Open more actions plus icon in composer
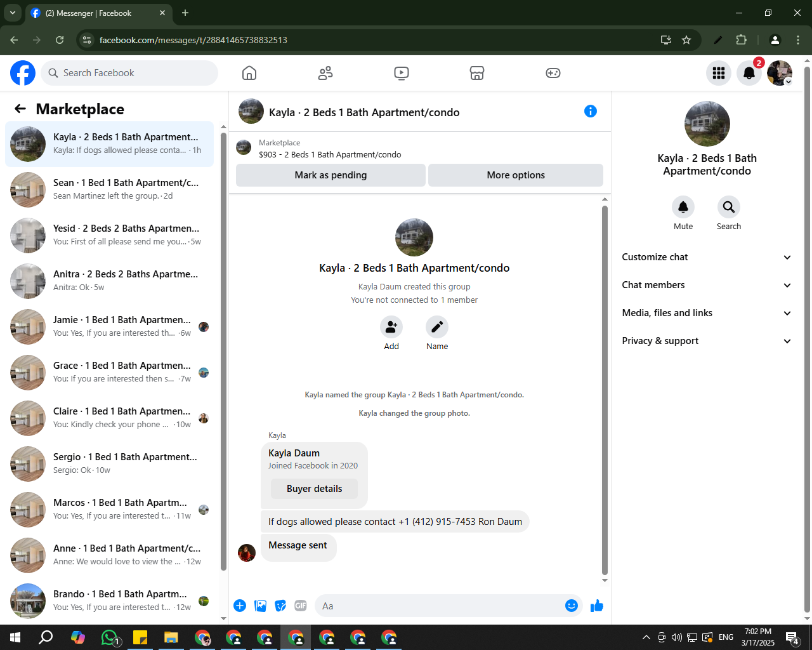 coord(240,606)
